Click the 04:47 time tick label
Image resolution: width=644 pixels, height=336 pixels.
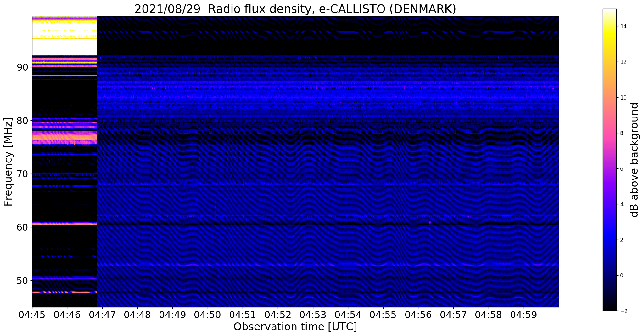pos(102,315)
